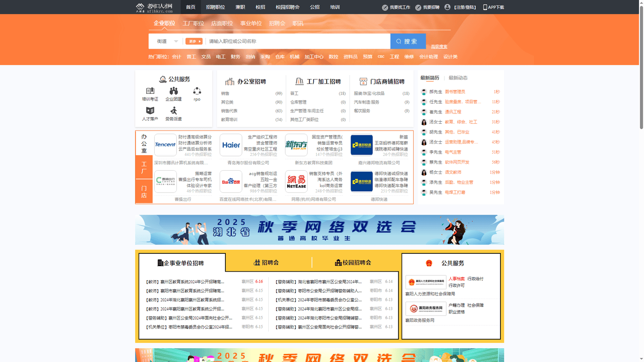Click the user avatar icon by 注册/登陆
This screenshot has width=644, height=362.
(447, 7)
